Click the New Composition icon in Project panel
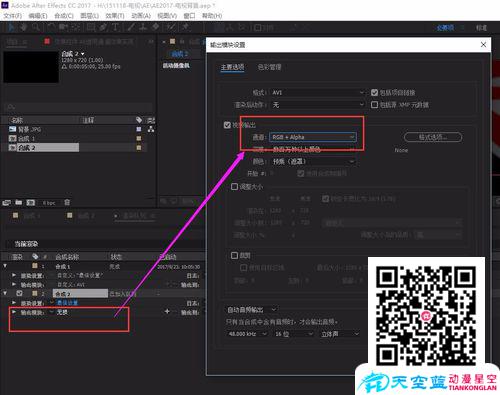This screenshot has height=395, width=500. coord(31,202)
